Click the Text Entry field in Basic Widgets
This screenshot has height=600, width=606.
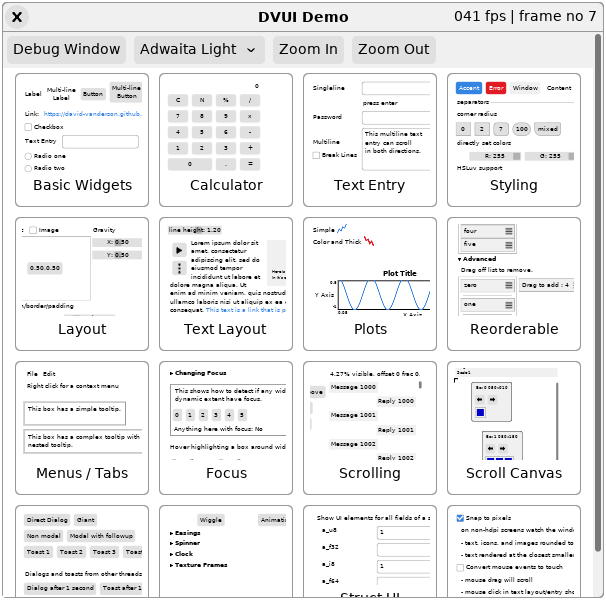click(100, 142)
